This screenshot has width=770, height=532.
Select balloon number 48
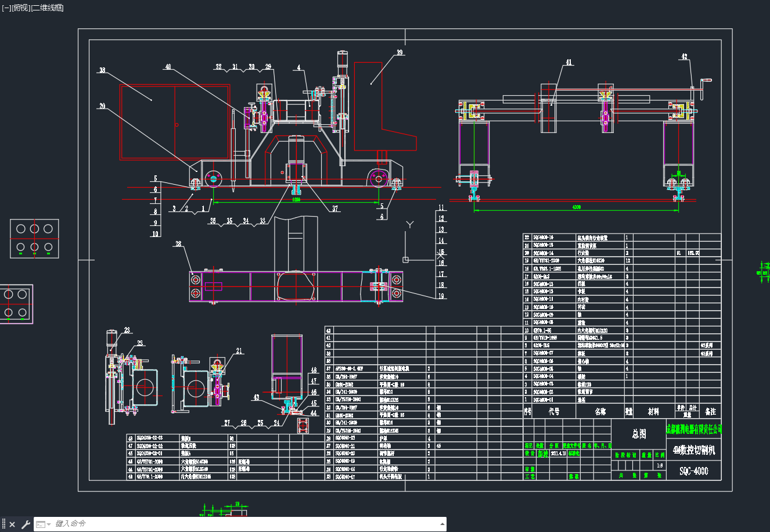coord(314,370)
